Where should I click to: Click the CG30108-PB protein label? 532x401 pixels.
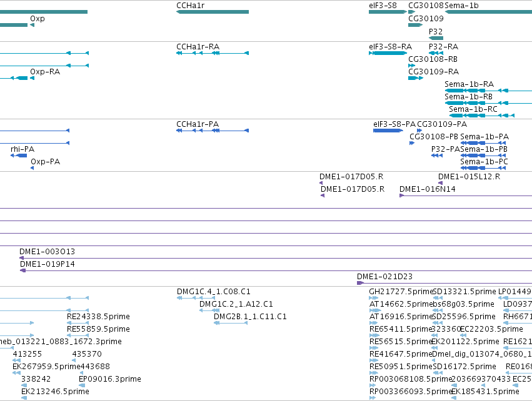click(x=434, y=137)
